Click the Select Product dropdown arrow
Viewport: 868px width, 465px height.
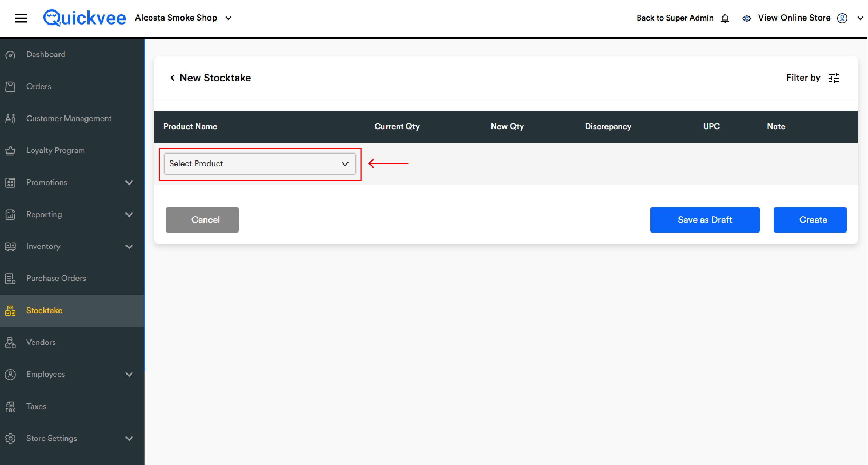[345, 164]
